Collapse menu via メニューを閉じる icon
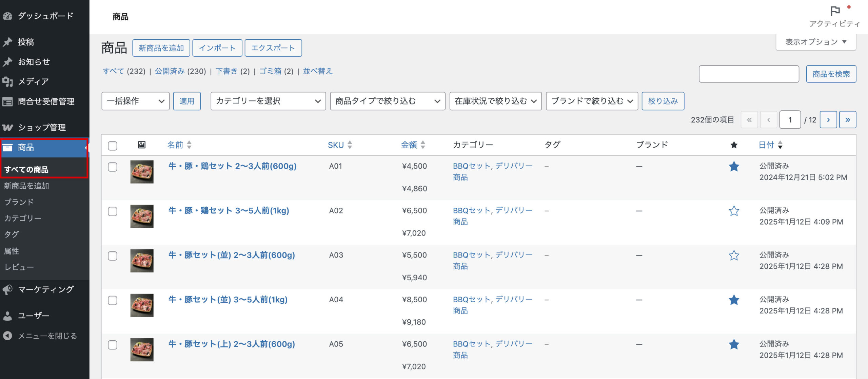Viewport: 868px width, 379px height. tap(7, 336)
